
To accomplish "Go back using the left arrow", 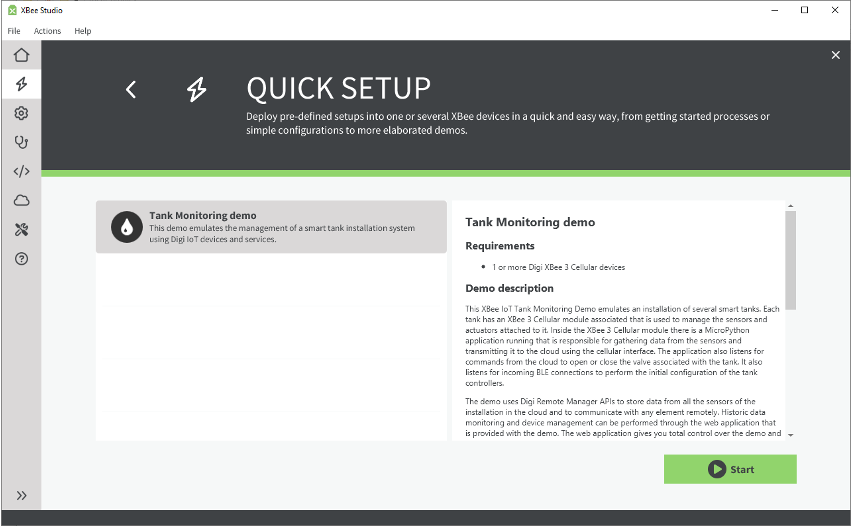I will point(131,89).
